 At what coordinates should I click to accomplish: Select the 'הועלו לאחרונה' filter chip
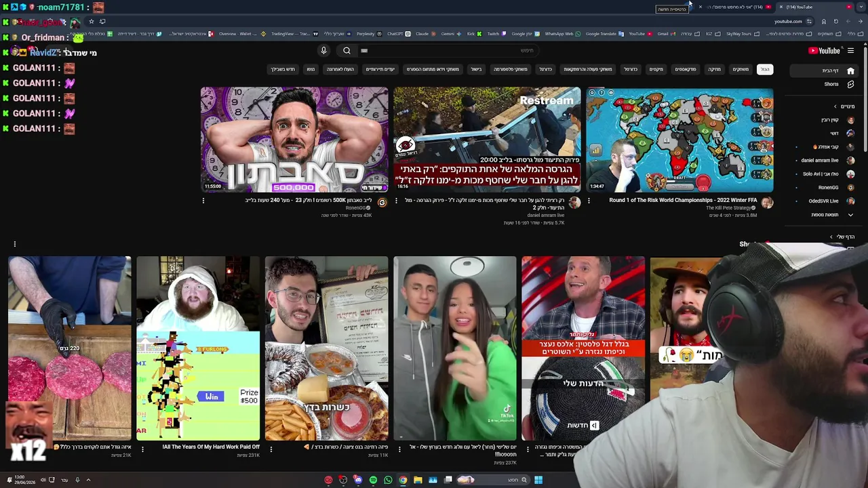340,69
